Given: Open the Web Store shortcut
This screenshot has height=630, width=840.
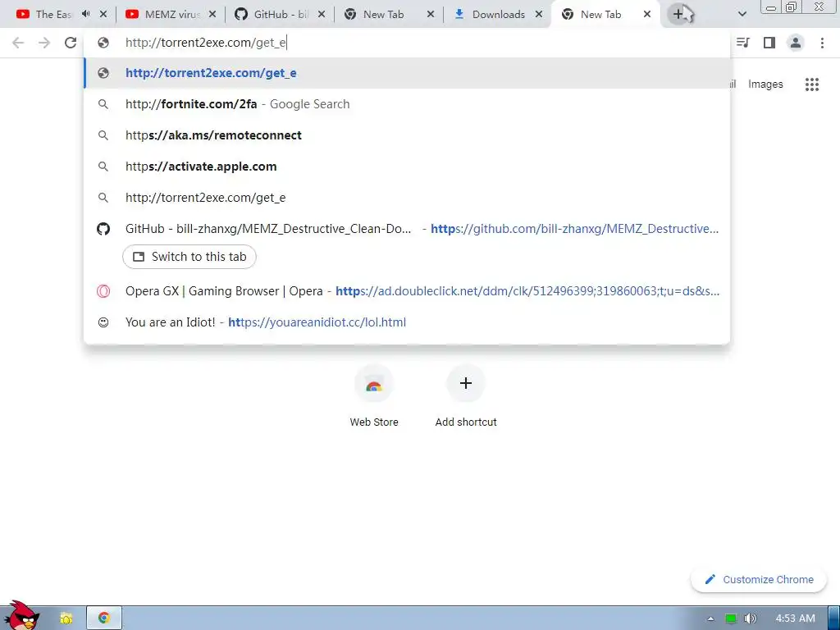Looking at the screenshot, I should click(x=374, y=396).
